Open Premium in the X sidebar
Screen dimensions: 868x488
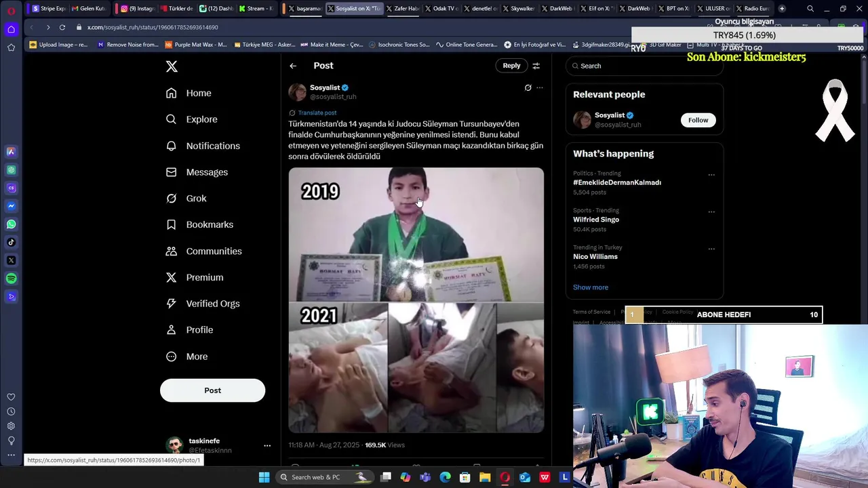195,277
